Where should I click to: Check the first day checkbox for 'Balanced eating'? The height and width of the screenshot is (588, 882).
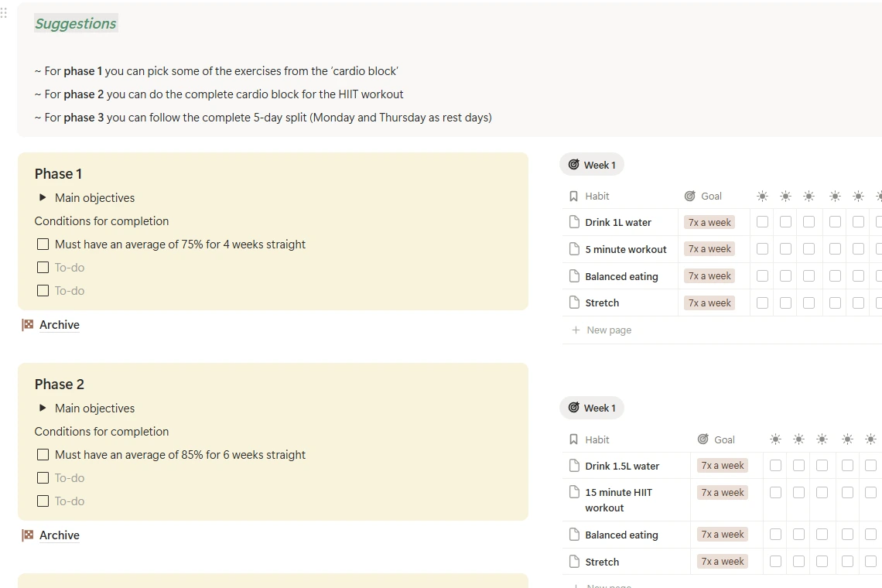(762, 275)
